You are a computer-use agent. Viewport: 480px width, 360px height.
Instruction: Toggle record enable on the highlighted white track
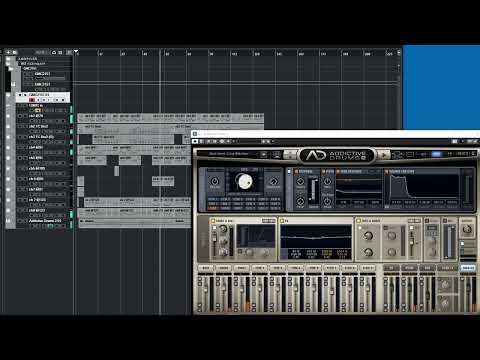coord(32,100)
